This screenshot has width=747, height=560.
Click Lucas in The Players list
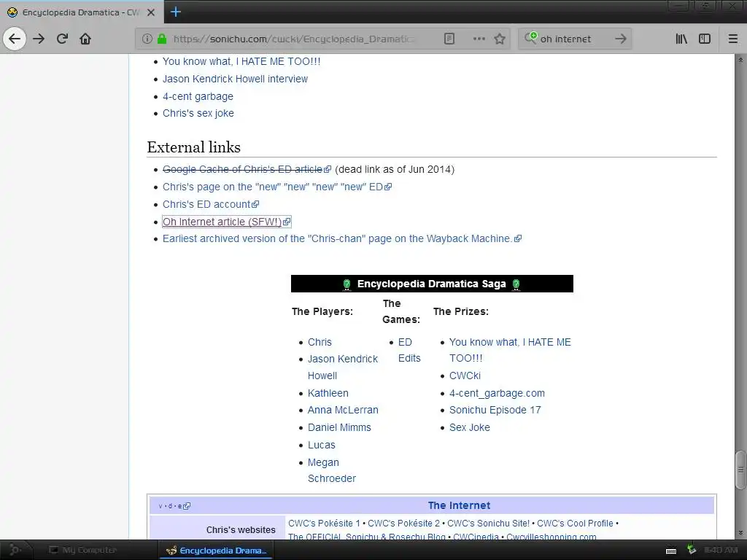click(322, 446)
